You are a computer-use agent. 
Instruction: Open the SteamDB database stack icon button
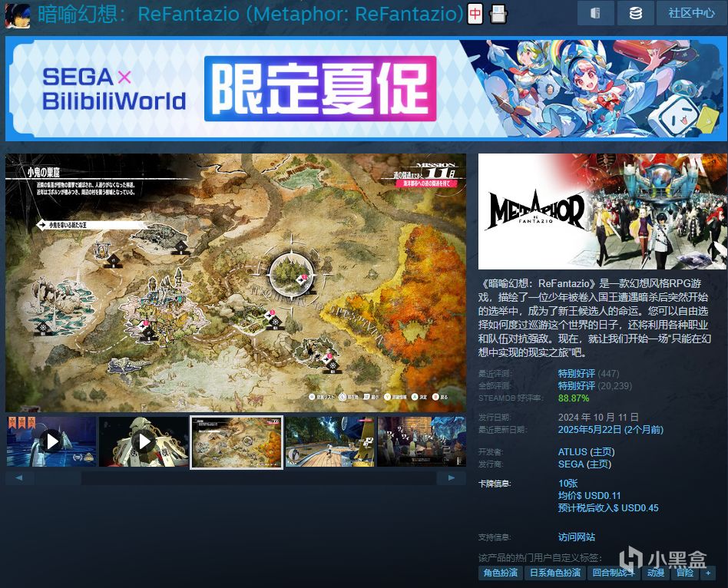635,13
